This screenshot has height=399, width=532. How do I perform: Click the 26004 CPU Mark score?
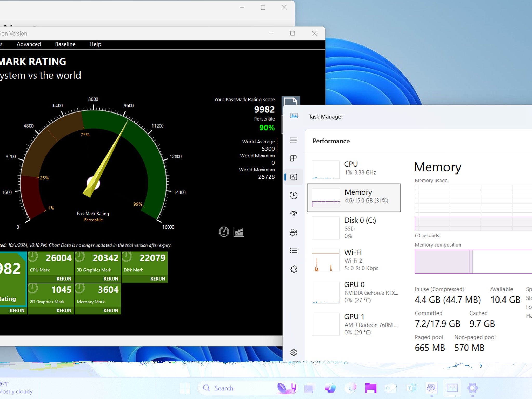(58, 258)
